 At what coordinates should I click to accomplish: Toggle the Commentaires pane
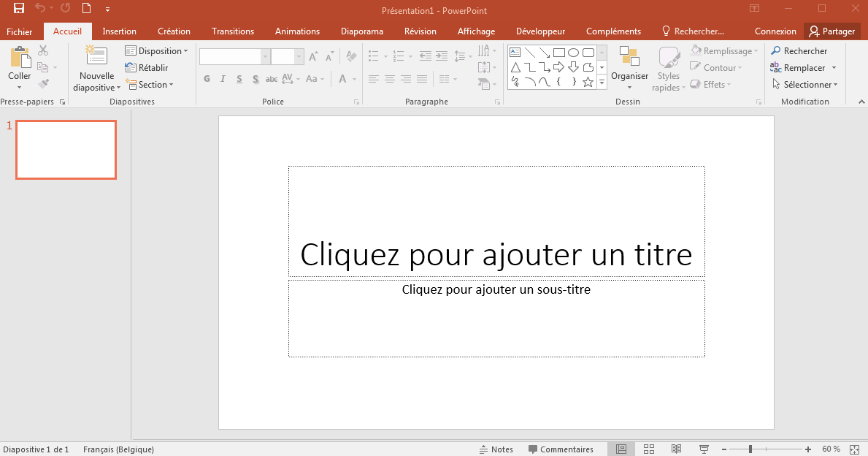tap(561, 449)
